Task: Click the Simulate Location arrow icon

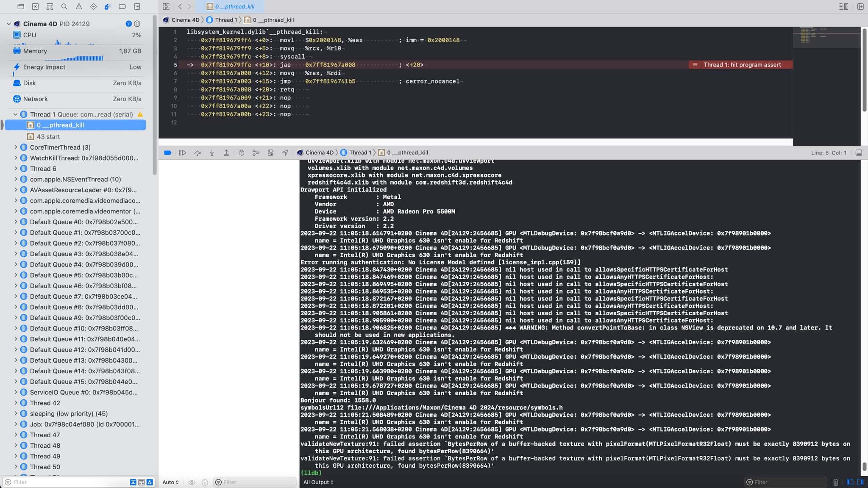Action: [285, 152]
